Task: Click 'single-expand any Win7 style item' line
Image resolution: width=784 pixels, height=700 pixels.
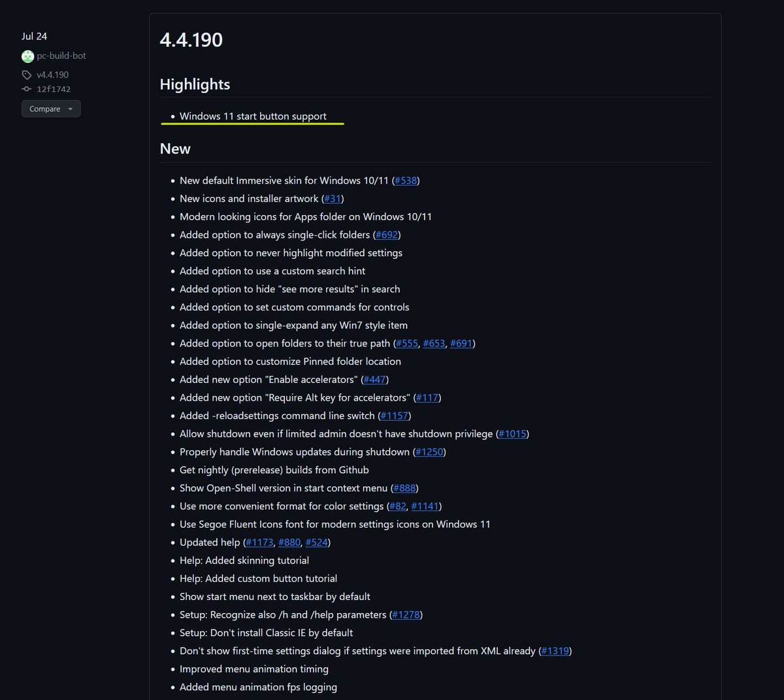Action: (x=293, y=325)
